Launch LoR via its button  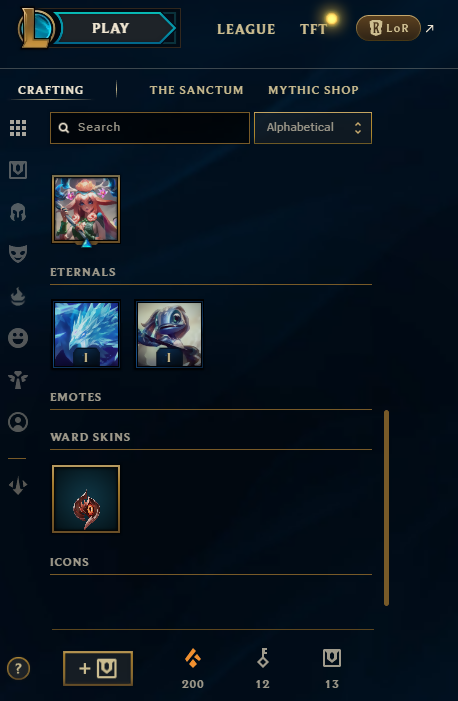388,28
